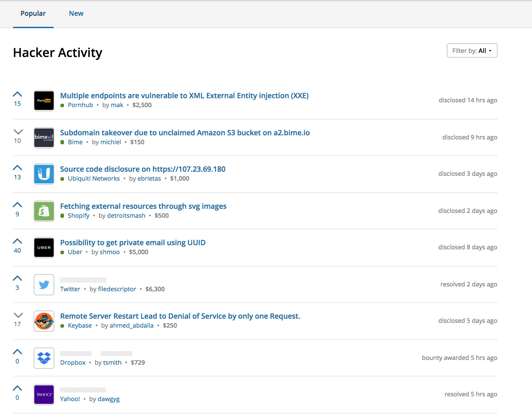Upvote the Uber private email UUID report

click(18, 241)
